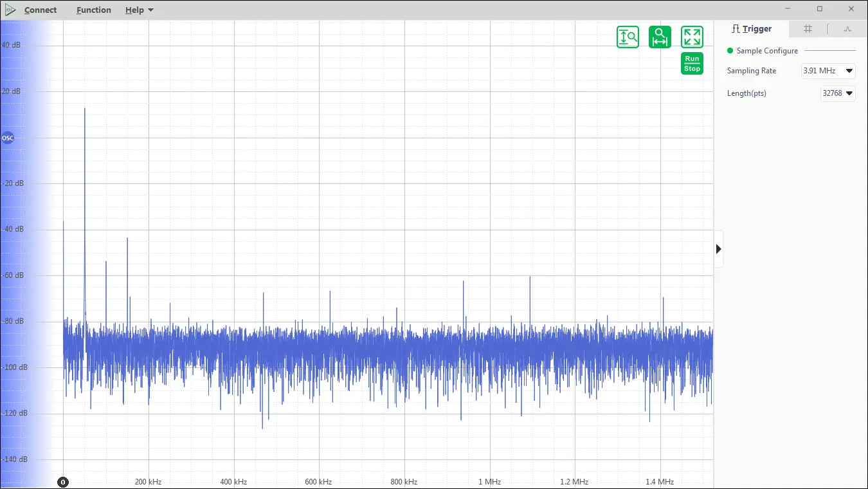Toggle the Run Stop acquisition button
The image size is (868, 489).
pos(692,63)
